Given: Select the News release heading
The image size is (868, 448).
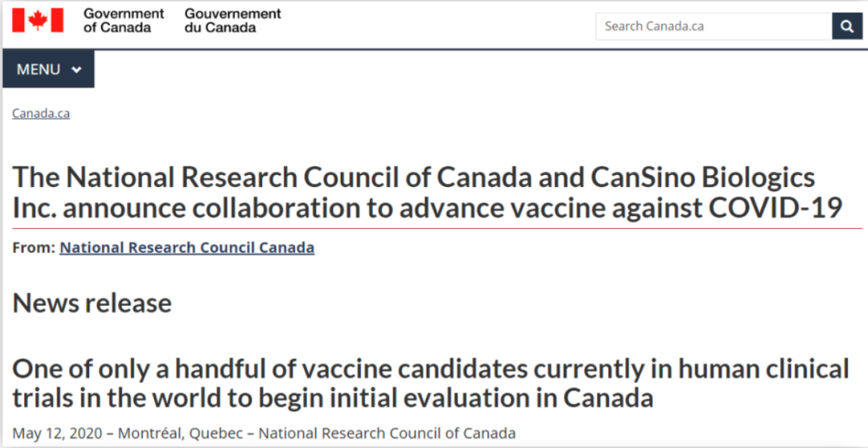Looking at the screenshot, I should point(92,303).
